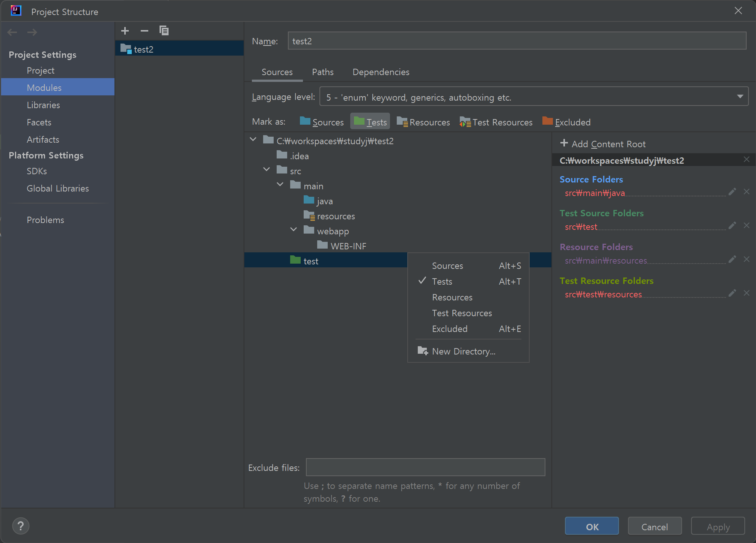Click the OK button

pyautogui.click(x=592, y=526)
